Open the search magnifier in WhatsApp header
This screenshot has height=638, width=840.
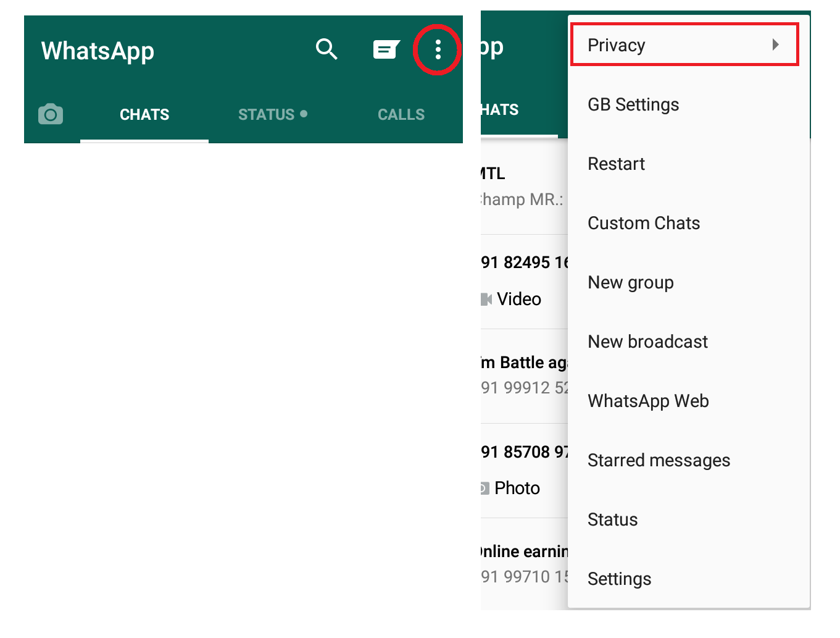326,49
